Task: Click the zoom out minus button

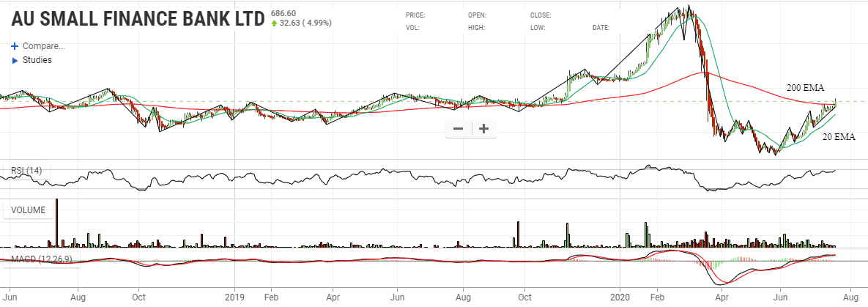Action: 459,128
